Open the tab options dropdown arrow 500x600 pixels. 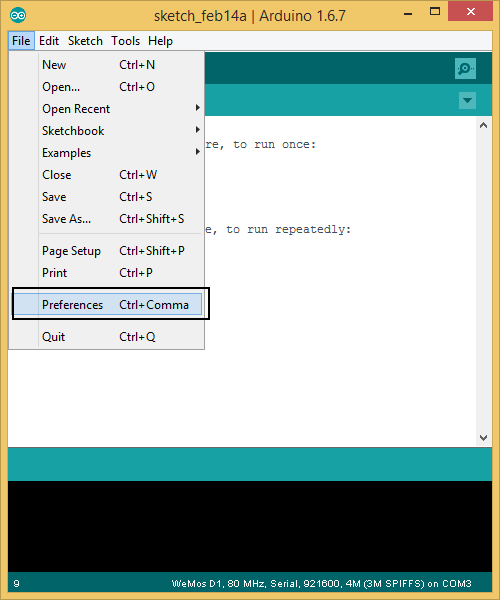467,100
